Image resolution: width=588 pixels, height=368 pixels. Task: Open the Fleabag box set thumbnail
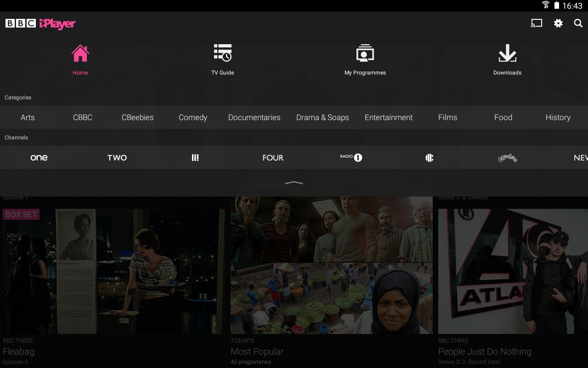click(x=114, y=271)
